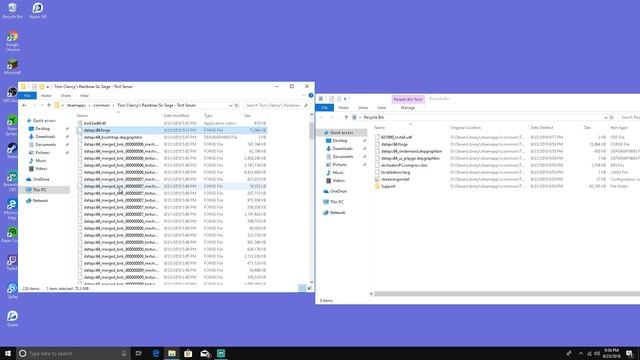Click Back arrow in Test Server window
The width and height of the screenshot is (640, 360).
coord(24,105)
